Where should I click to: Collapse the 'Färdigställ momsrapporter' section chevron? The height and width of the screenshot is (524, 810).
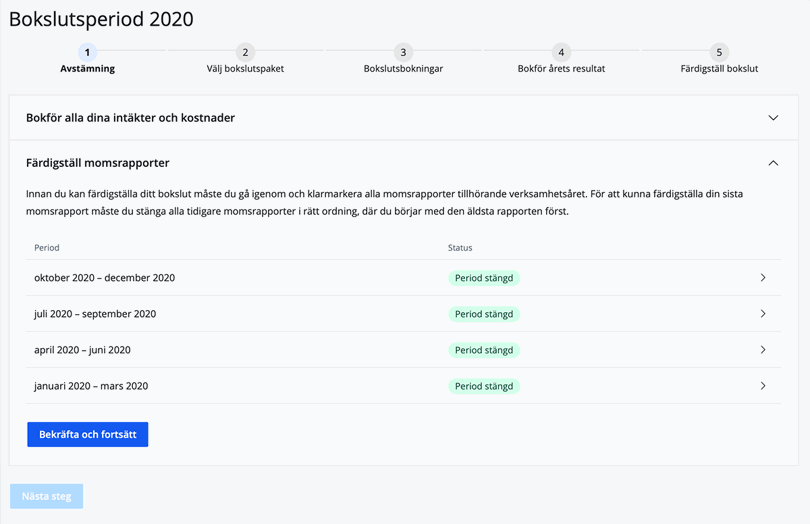(772, 163)
